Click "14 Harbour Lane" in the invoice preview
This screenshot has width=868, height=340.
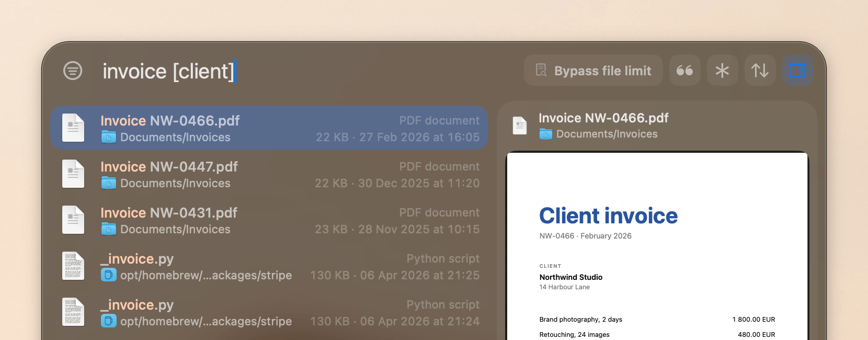coord(565,287)
